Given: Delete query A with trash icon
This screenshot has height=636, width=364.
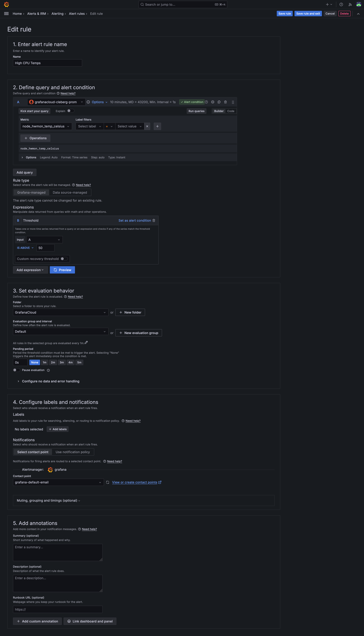Looking at the screenshot, I should 225,102.
